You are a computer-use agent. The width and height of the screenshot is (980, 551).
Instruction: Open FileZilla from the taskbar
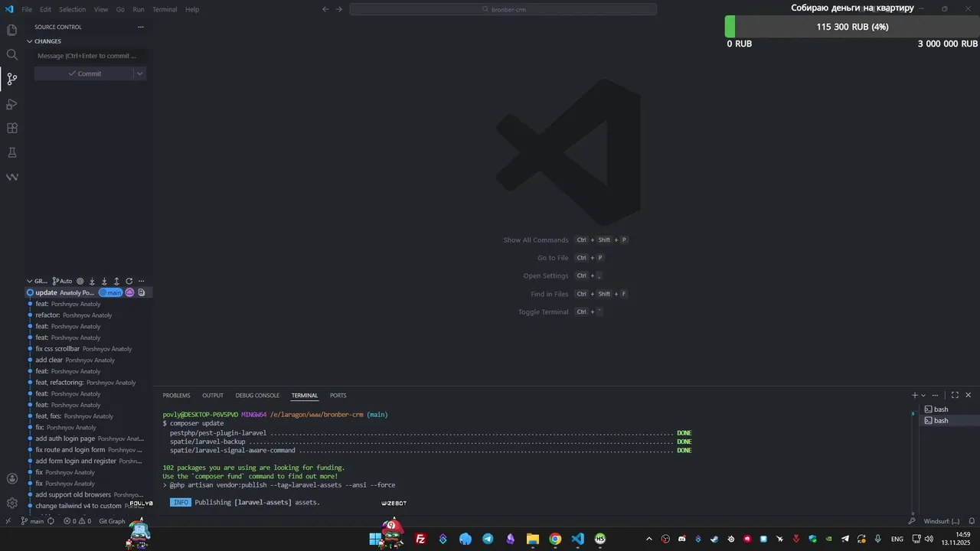click(x=420, y=539)
